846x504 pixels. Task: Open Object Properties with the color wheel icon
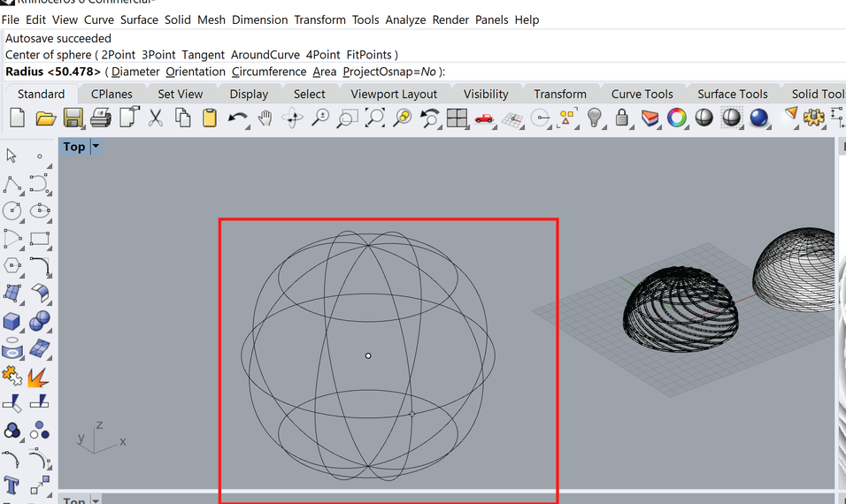[677, 118]
